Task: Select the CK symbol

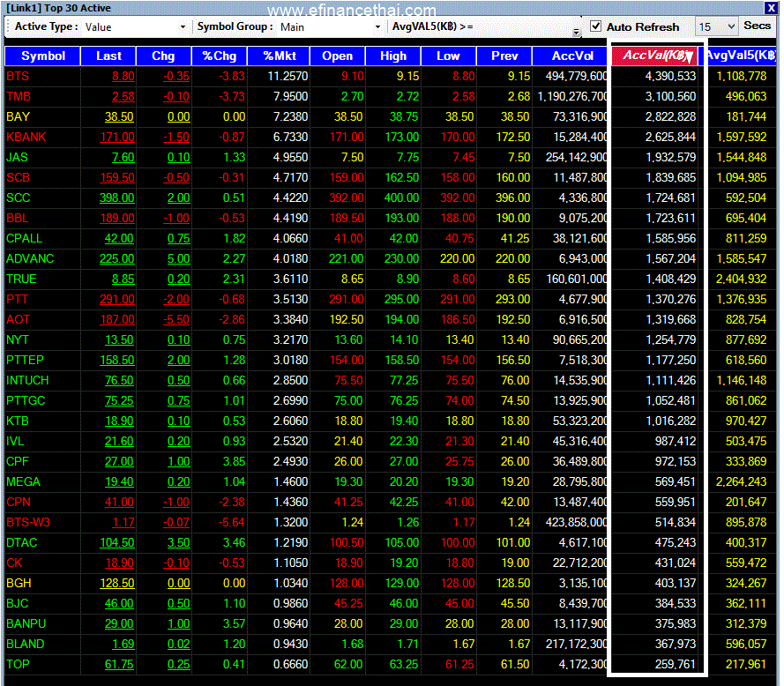Action: (x=14, y=563)
